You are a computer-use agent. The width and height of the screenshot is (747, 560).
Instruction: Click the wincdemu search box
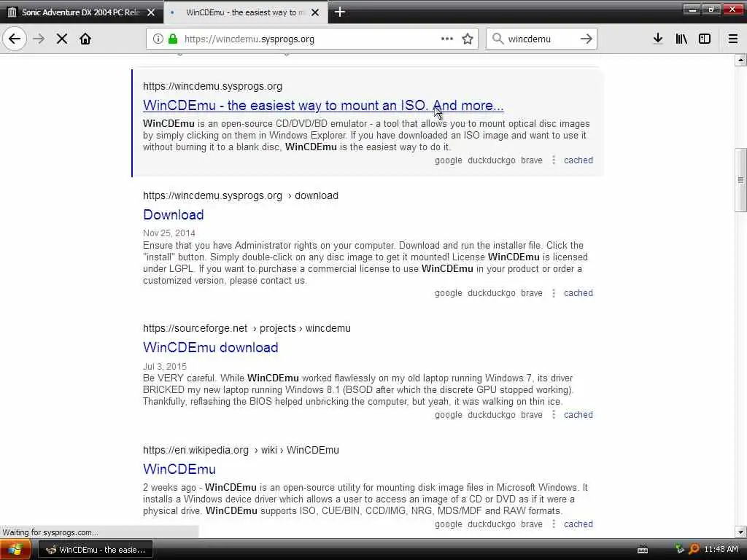coord(541,39)
